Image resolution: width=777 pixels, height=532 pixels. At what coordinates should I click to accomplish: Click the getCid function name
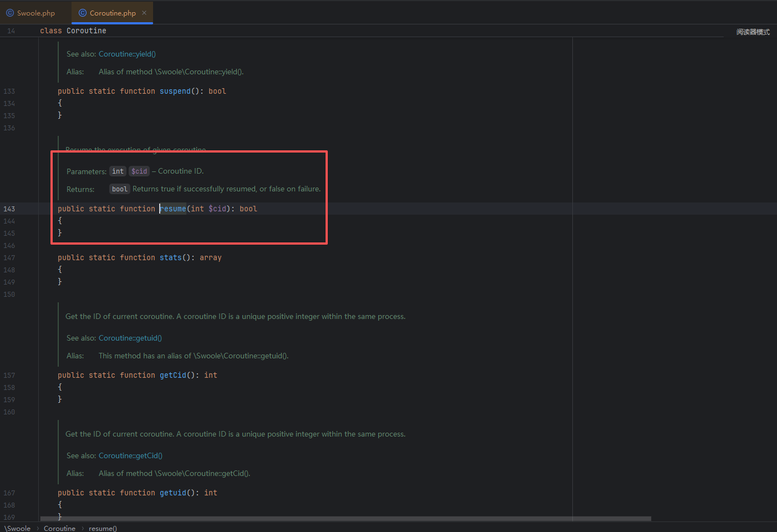(173, 375)
